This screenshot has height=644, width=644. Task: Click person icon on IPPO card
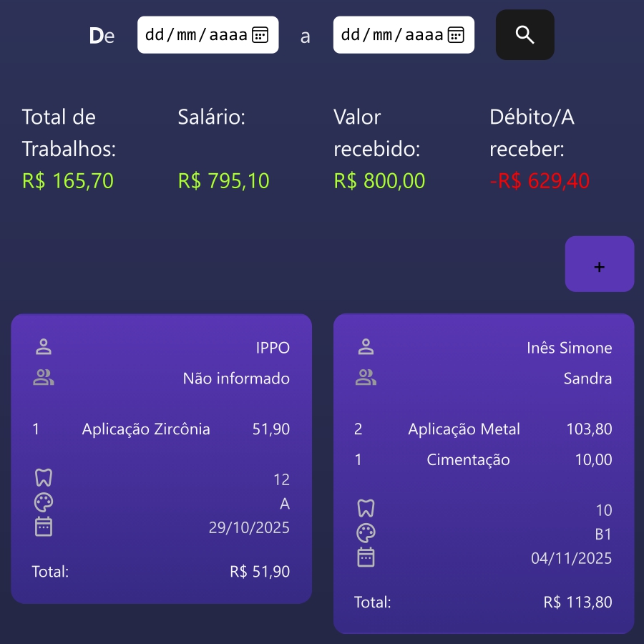[44, 348]
